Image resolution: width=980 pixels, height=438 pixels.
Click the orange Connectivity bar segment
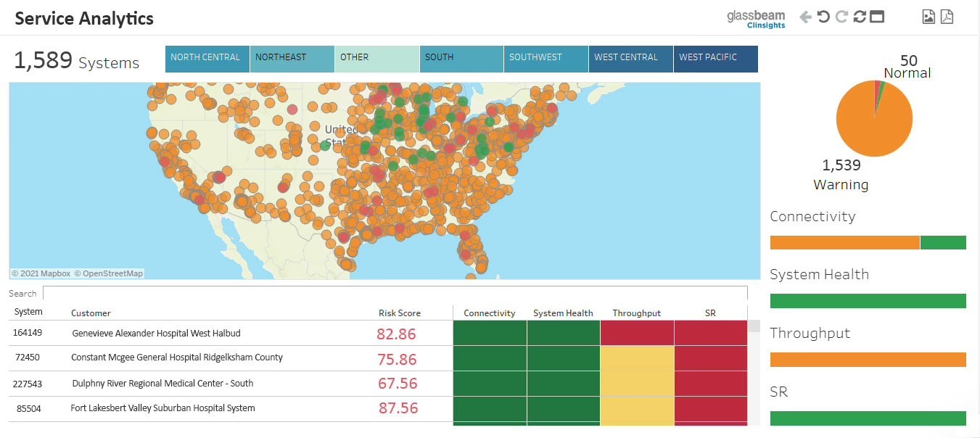point(844,243)
